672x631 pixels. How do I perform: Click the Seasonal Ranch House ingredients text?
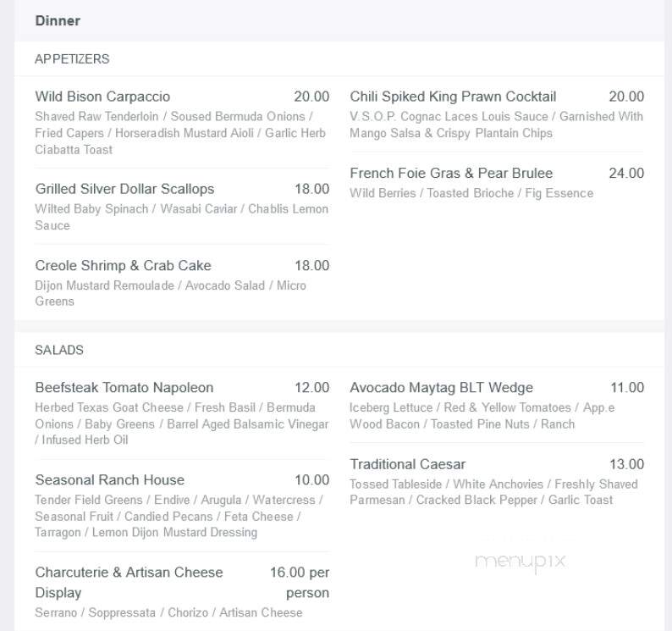pos(179,516)
